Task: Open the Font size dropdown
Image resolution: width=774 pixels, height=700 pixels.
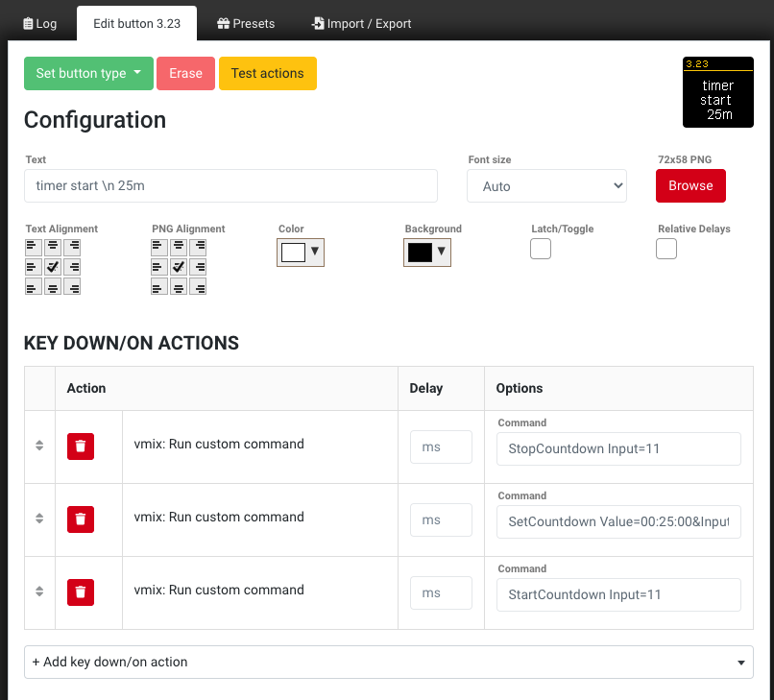Action: (x=546, y=185)
